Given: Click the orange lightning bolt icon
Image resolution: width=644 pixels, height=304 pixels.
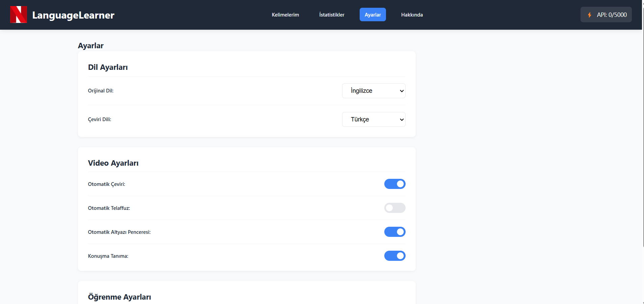Looking at the screenshot, I should (589, 15).
